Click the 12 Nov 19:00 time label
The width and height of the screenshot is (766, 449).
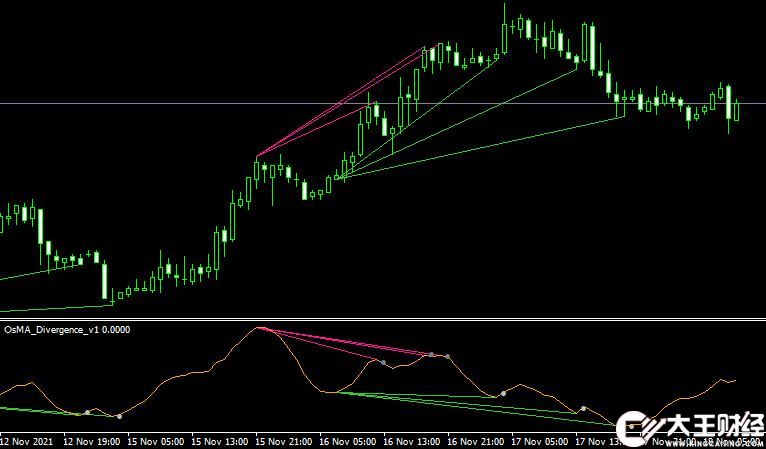[92, 442]
